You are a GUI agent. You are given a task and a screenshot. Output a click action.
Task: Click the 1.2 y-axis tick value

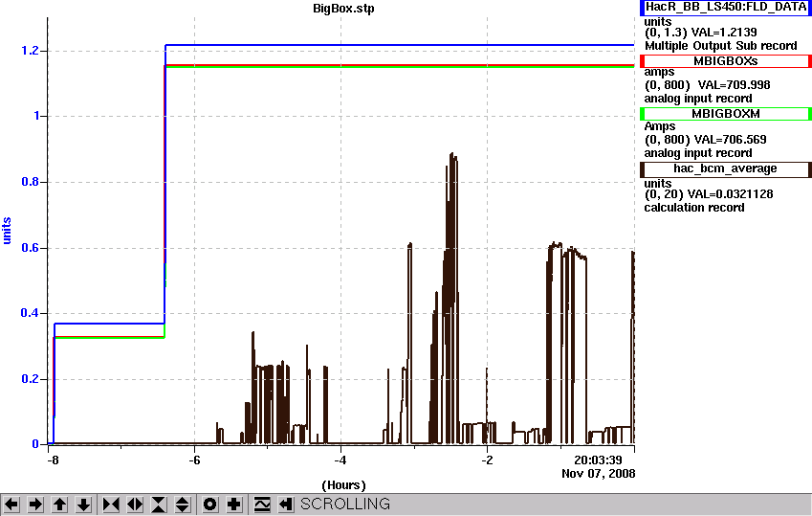[x=30, y=51]
